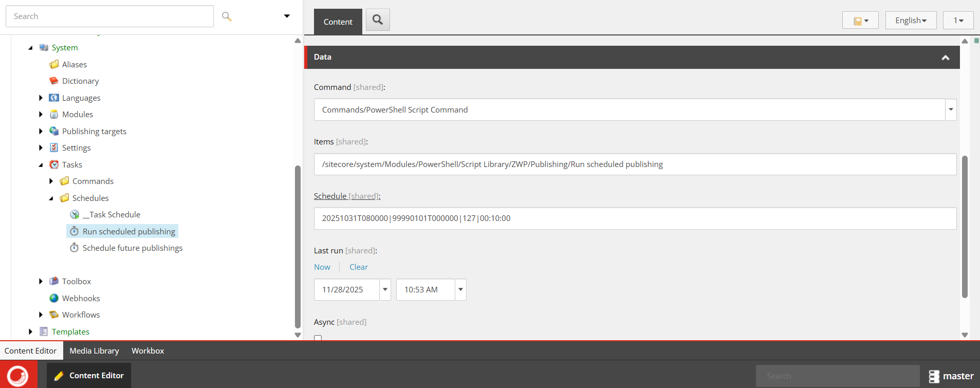This screenshot has height=388, width=980.
Task: Expand the Modules tree node
Action: [41, 114]
